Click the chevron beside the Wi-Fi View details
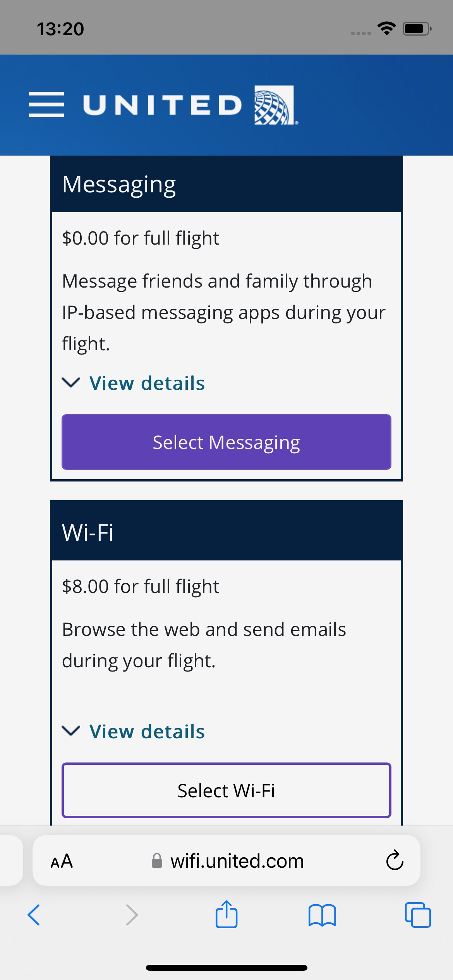Viewport: 453px width, 980px height. pos(71,731)
